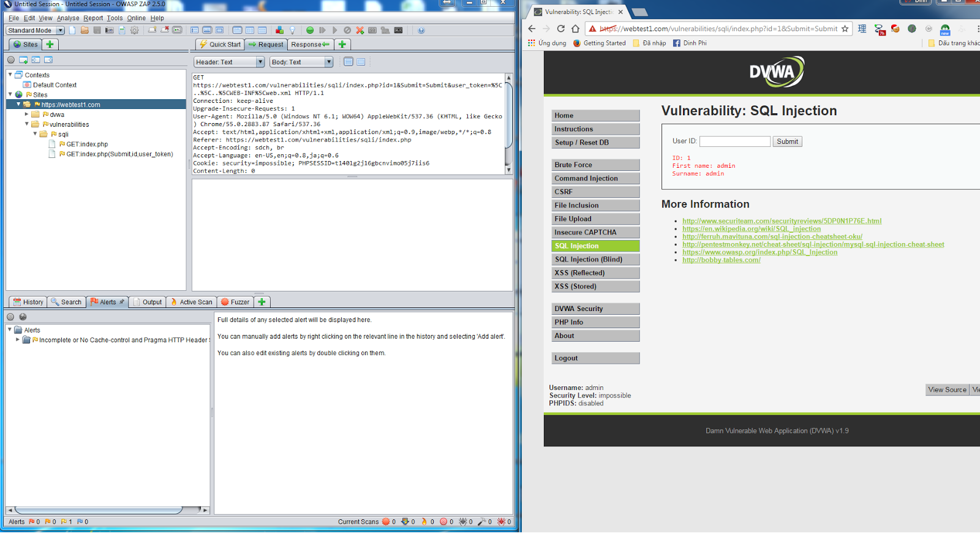Click New Session icon in ZAP toolbar

[72, 30]
